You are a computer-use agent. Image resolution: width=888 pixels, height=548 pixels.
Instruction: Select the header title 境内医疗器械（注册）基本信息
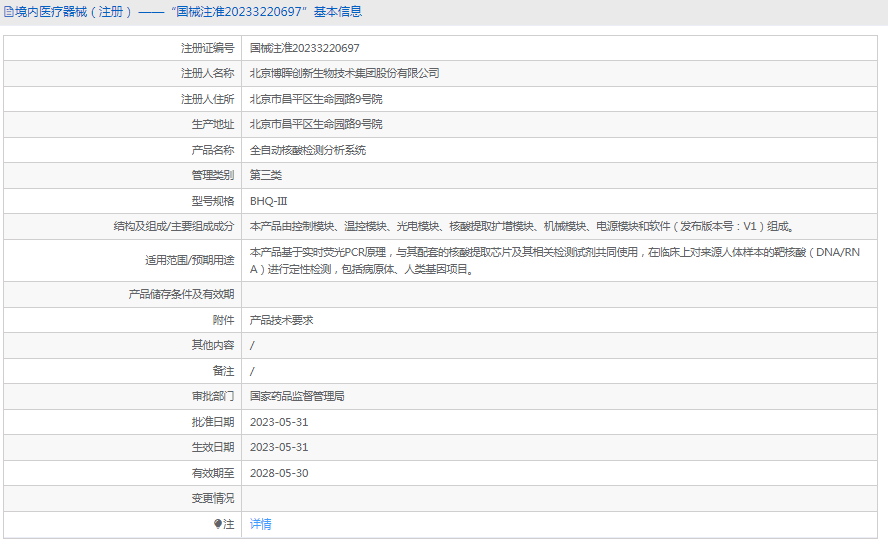coord(188,12)
